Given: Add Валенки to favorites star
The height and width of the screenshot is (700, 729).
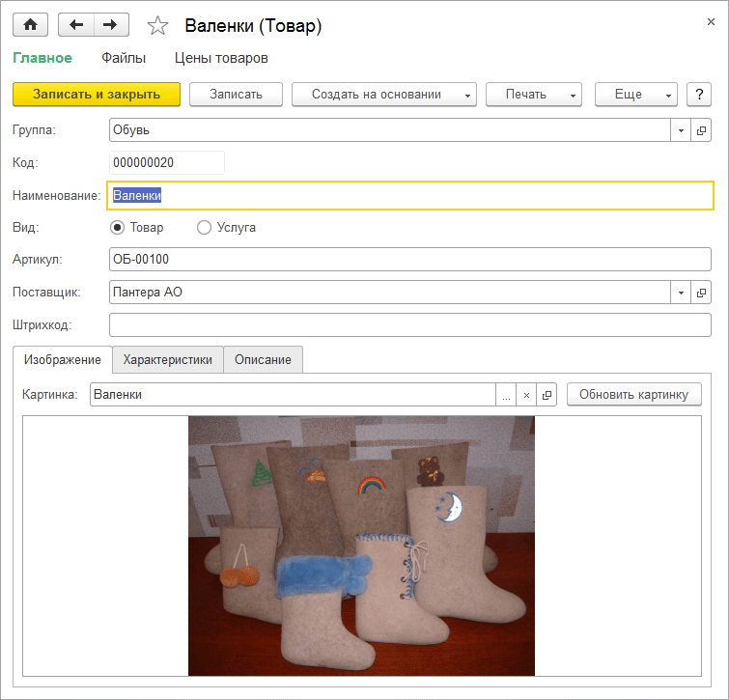Looking at the screenshot, I should 157,25.
